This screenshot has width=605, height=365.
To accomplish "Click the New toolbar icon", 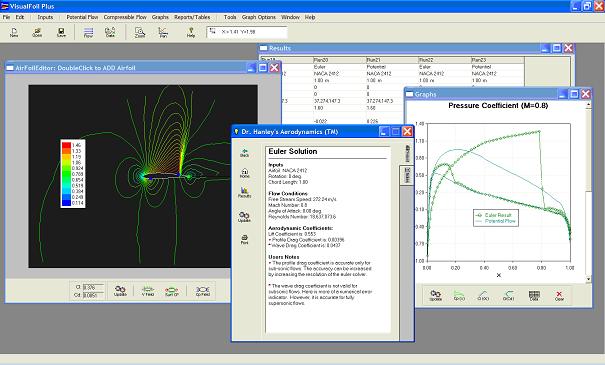I will pyautogui.click(x=14, y=32).
